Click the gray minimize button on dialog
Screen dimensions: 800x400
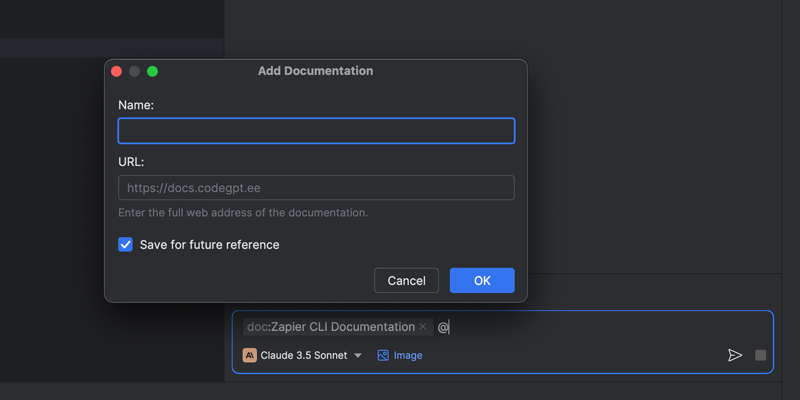(134, 71)
